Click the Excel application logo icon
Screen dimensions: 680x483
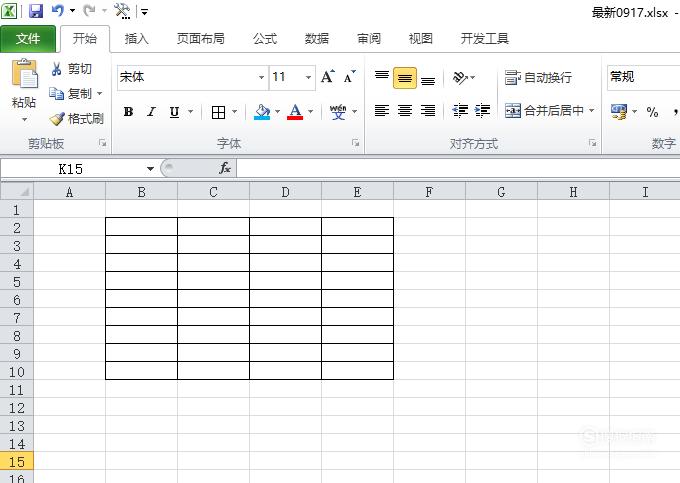click(x=9, y=11)
